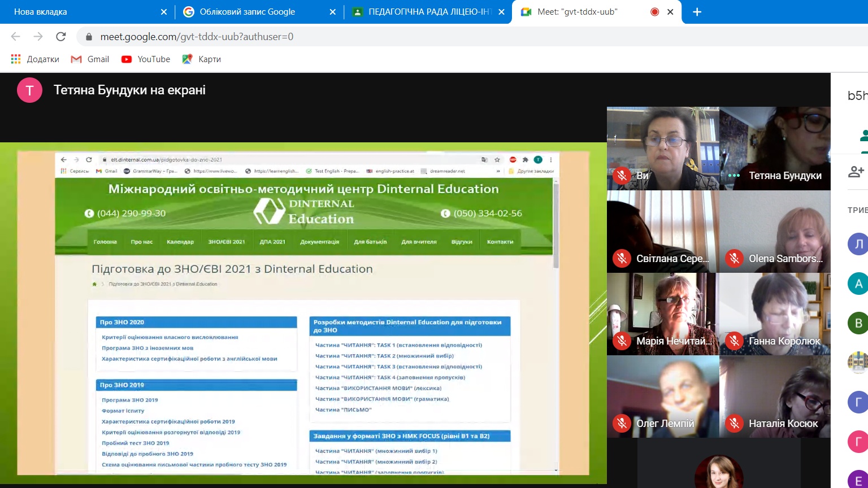Reload the Meet page
This screenshot has height=488, width=868.
pyautogui.click(x=60, y=37)
